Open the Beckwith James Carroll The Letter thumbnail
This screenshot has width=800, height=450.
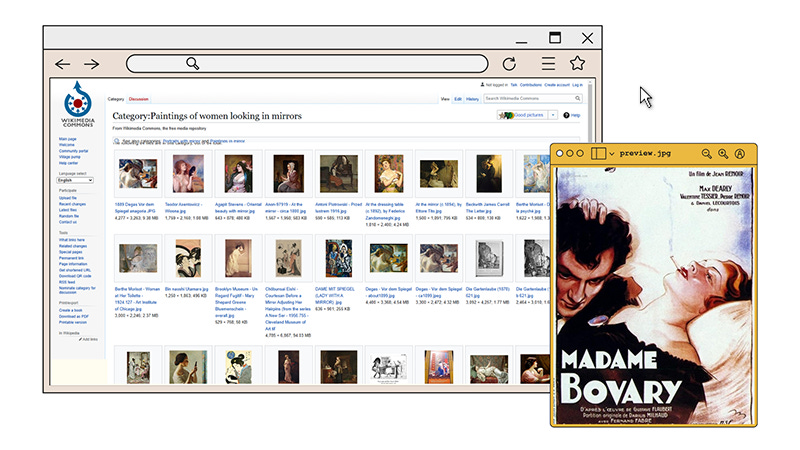[489, 173]
